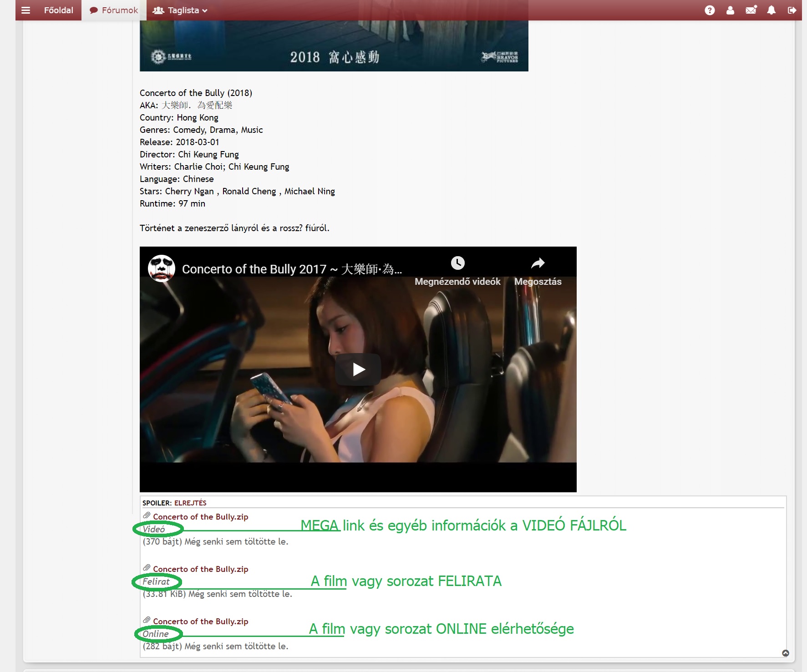Download the Videó Concerto of the Bully.zip
Image resolution: width=807 pixels, height=672 pixels.
point(200,517)
